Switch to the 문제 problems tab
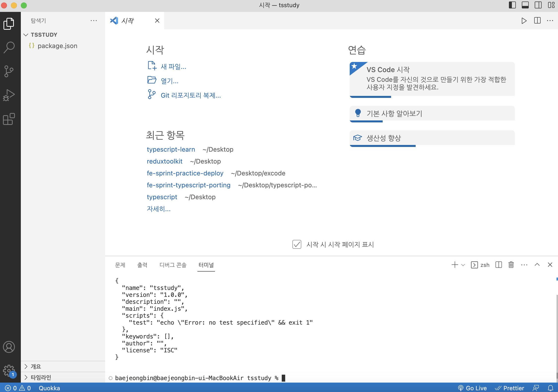The image size is (558, 392). click(120, 265)
